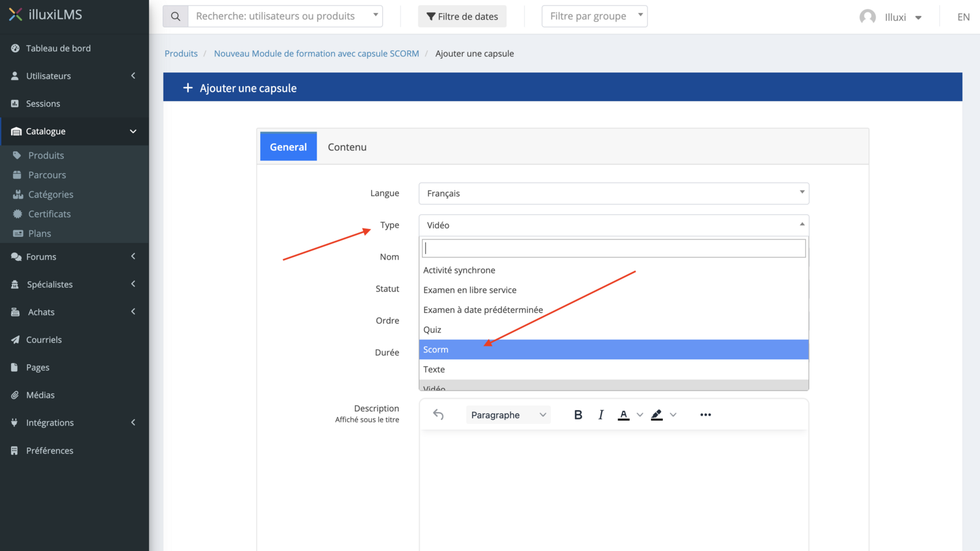Open Certificats submenu item

50,214
